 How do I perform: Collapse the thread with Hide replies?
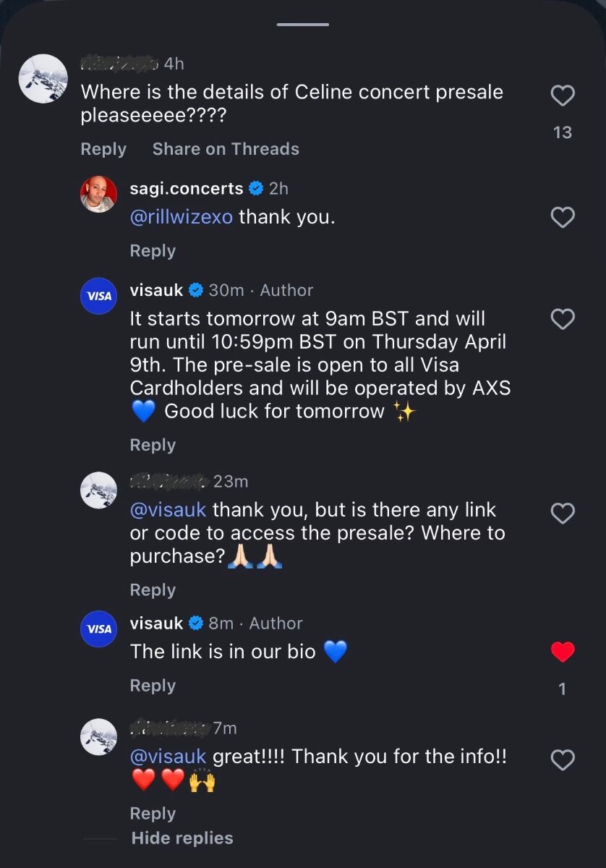coord(182,838)
